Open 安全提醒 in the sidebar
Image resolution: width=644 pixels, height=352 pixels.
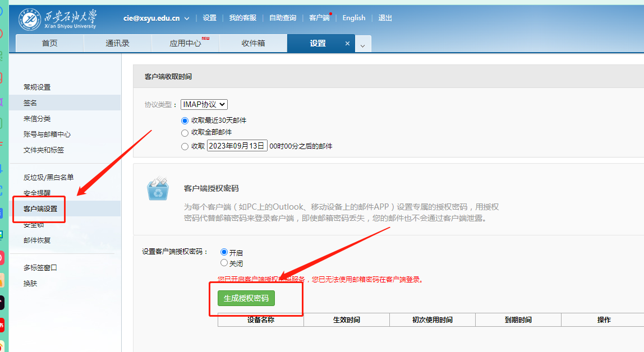(37, 192)
